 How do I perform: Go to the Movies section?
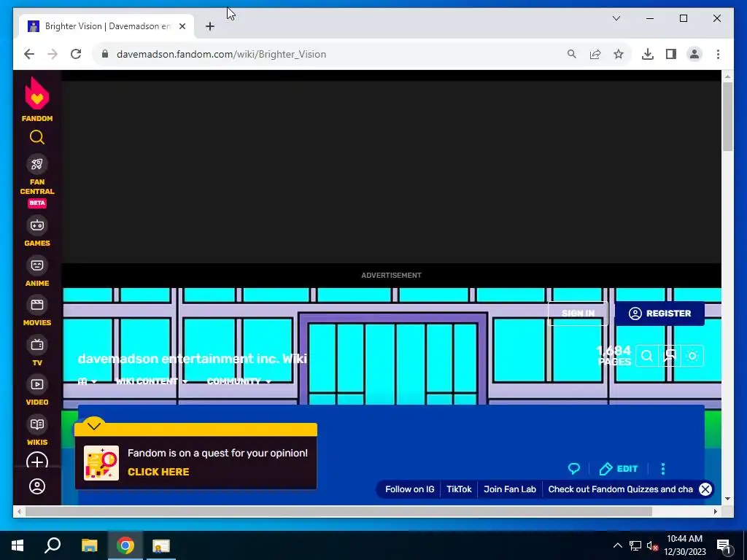point(37,312)
